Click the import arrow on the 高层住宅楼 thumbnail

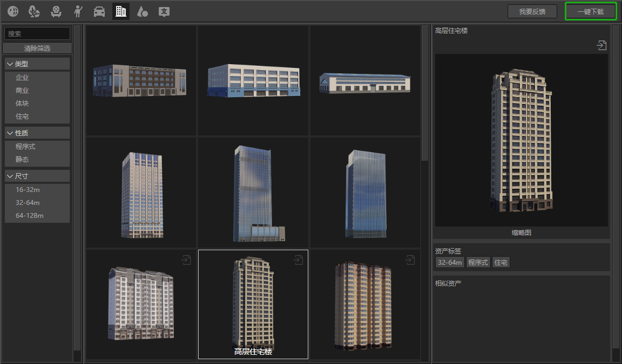coord(299,260)
